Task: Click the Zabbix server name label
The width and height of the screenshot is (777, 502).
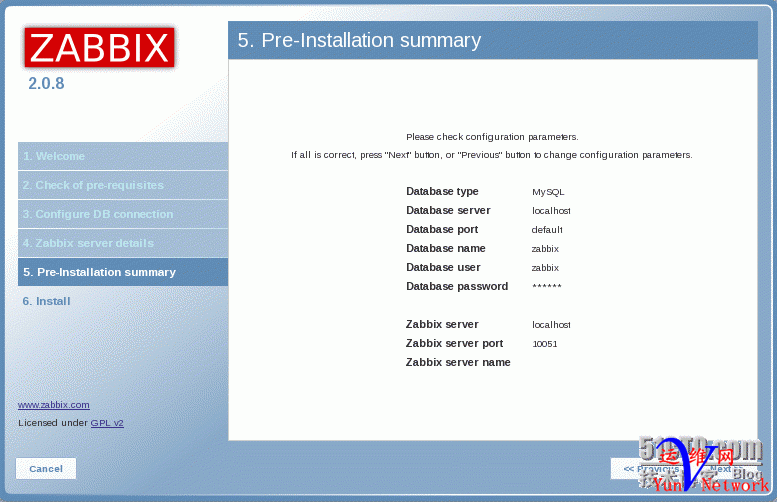Action: pyautogui.click(x=458, y=362)
